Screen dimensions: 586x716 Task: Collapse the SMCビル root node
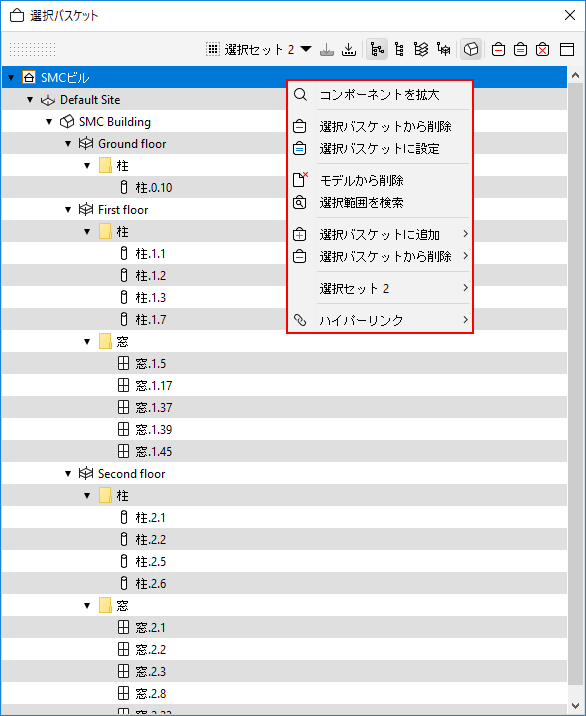coord(11,78)
